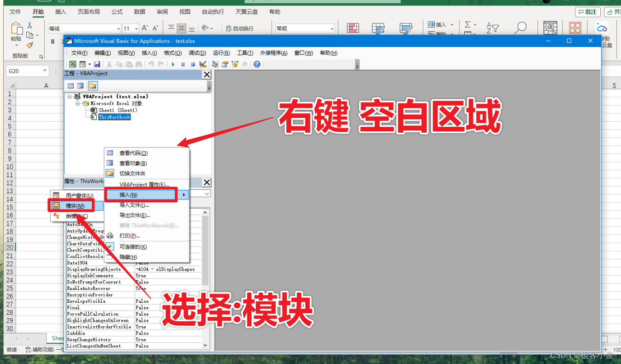621x364 pixels.
Task: Select ThisWorkbook in the project tree
Action: pos(114,117)
